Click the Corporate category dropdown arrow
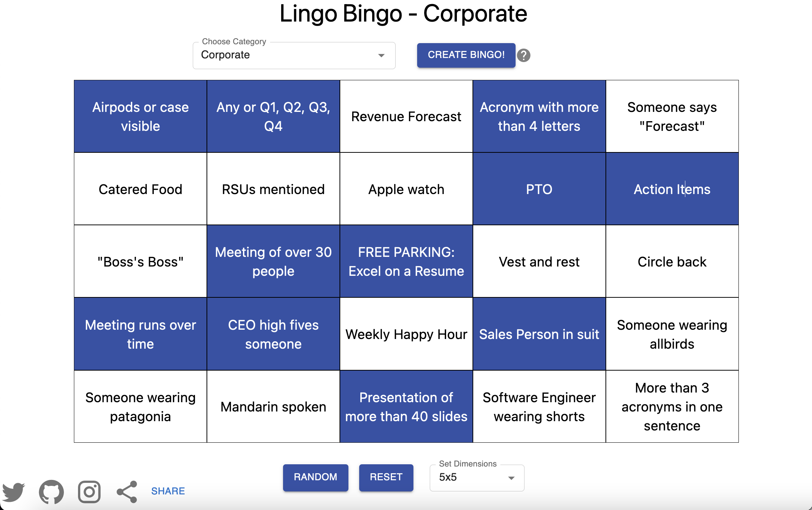 click(x=381, y=55)
